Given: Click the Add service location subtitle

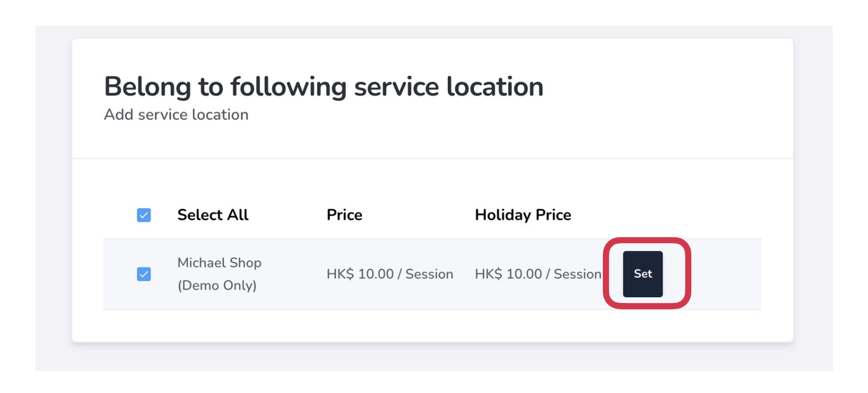Looking at the screenshot, I should (176, 115).
